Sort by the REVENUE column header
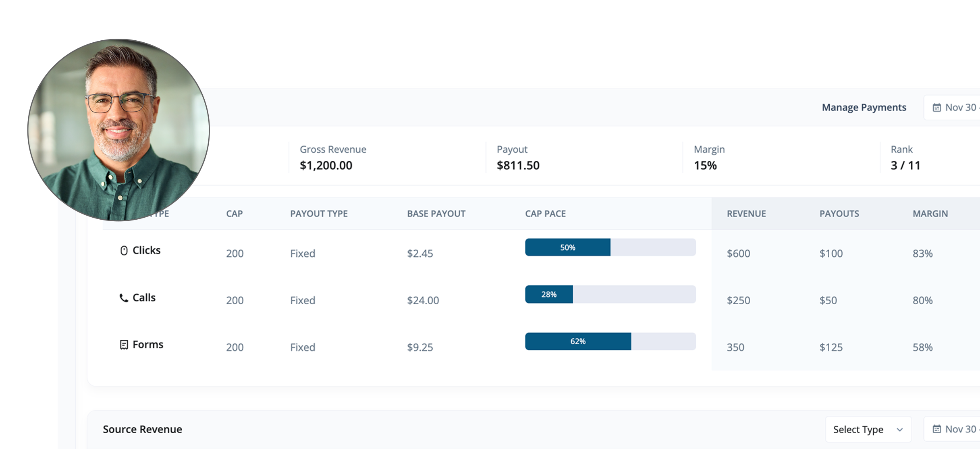The width and height of the screenshot is (980, 449). pyautogui.click(x=746, y=214)
